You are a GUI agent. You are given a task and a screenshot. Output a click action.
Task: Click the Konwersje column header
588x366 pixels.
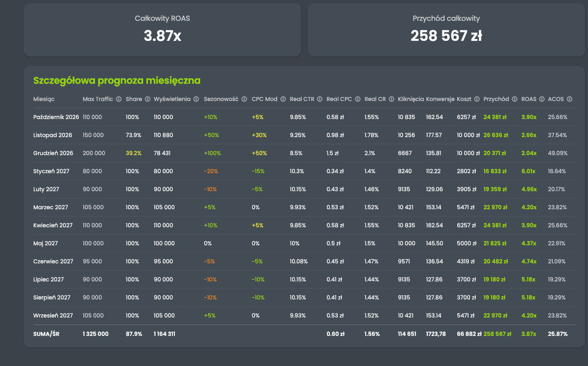[x=440, y=99]
